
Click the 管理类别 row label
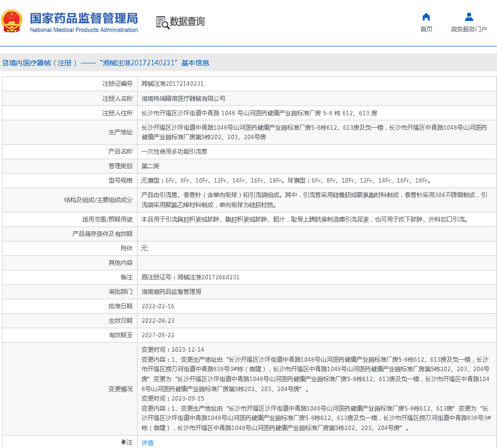[x=121, y=166]
